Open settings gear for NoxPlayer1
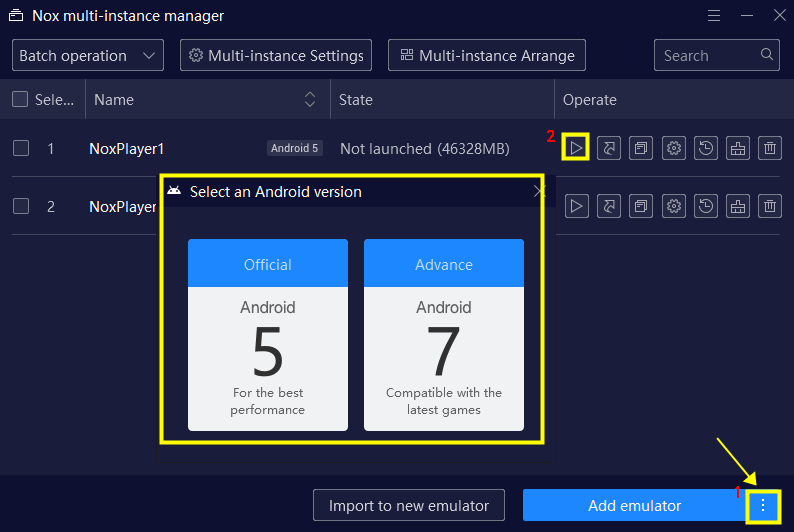The image size is (794, 532). (673, 148)
